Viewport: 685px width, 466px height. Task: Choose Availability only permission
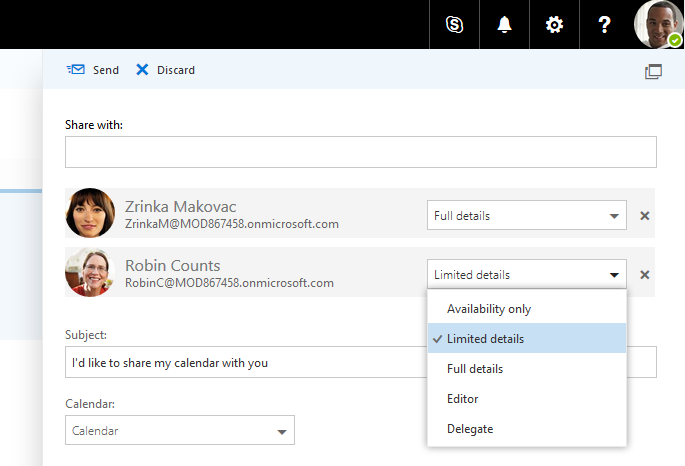click(526, 309)
